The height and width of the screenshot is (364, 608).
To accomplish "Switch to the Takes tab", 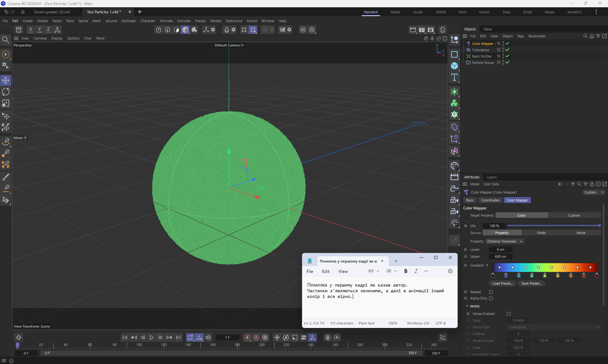I will pyautogui.click(x=487, y=29).
